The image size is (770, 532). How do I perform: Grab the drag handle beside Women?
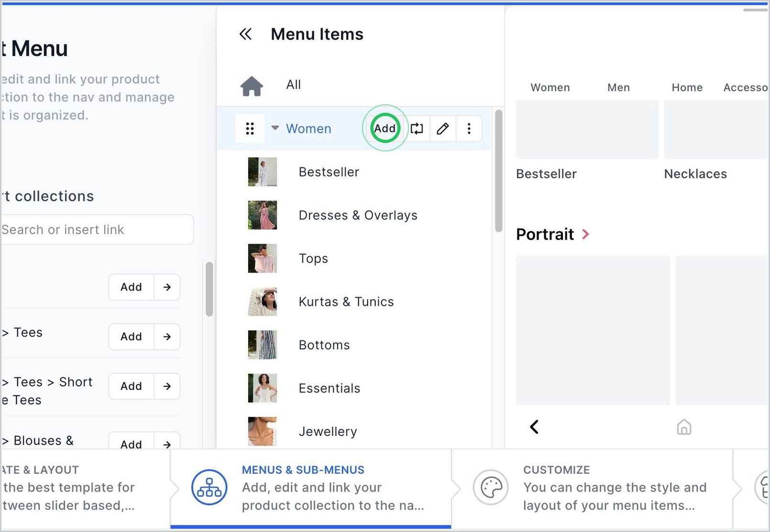(250, 129)
